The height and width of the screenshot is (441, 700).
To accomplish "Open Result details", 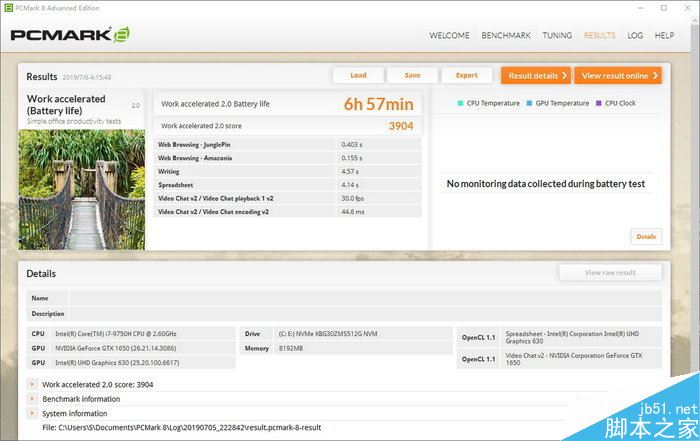I will 534,75.
